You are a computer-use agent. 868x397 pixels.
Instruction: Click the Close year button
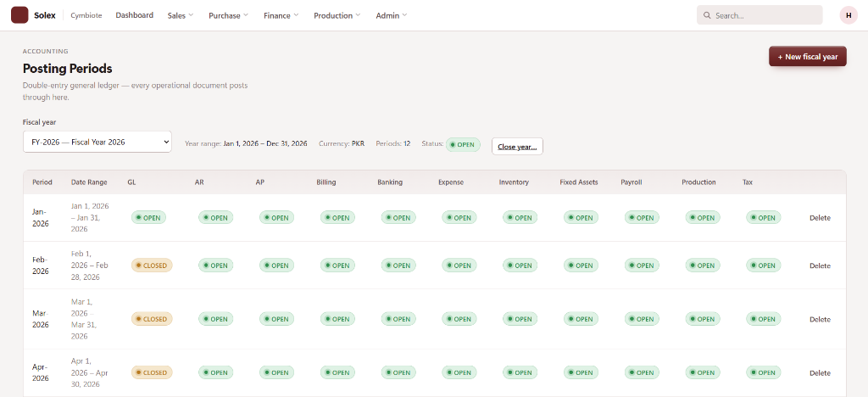click(x=517, y=147)
